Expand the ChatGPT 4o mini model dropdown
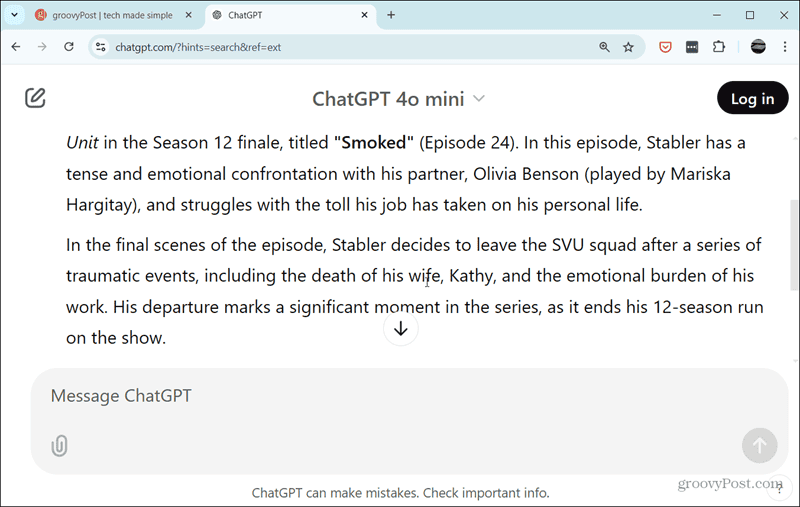Screen dimensions: 800x507 (x=398, y=99)
